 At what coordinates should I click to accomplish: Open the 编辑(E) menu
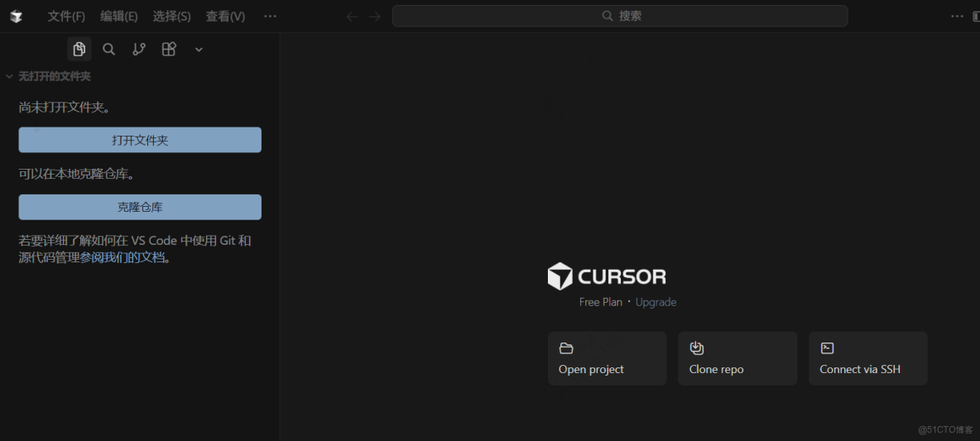(x=118, y=17)
